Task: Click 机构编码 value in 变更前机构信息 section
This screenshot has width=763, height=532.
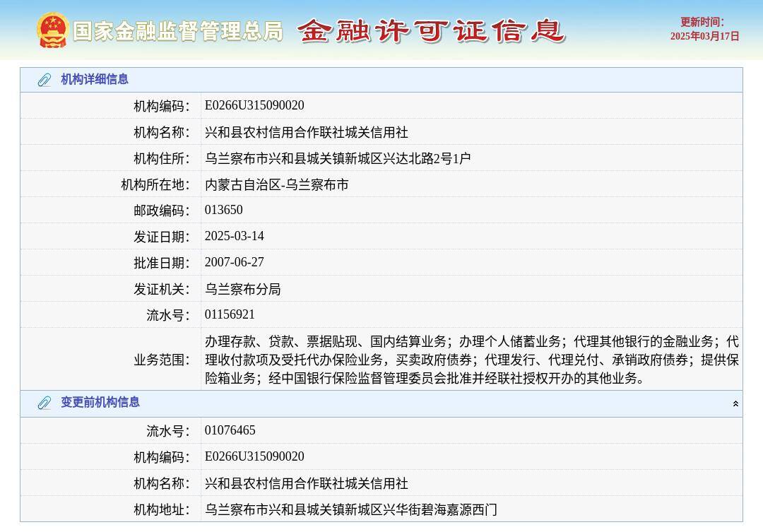Action: (254, 456)
